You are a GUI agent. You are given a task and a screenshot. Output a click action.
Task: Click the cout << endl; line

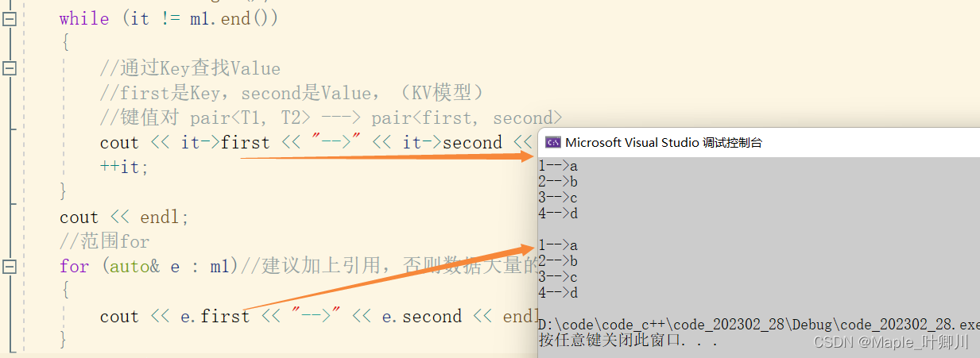pos(123,217)
